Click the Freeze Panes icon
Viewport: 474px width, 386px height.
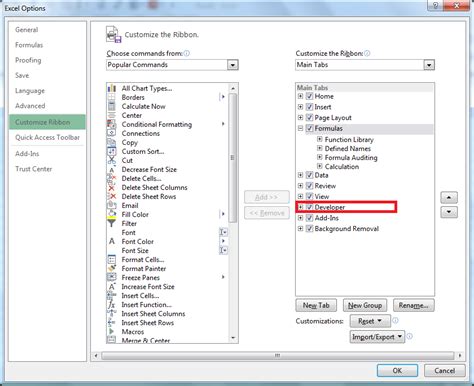point(112,277)
